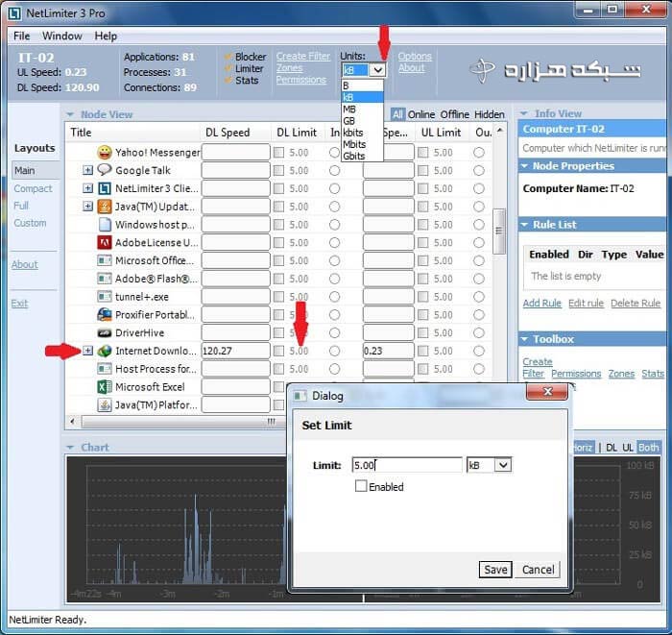Toggle the Limiter status indicator
This screenshot has width=672, height=635.
point(228,68)
